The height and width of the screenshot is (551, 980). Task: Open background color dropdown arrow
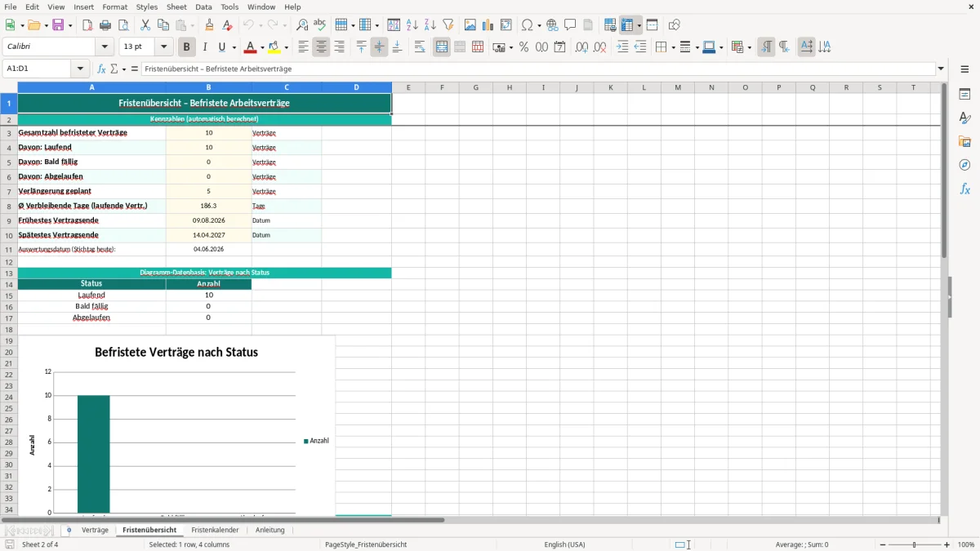[x=287, y=48]
